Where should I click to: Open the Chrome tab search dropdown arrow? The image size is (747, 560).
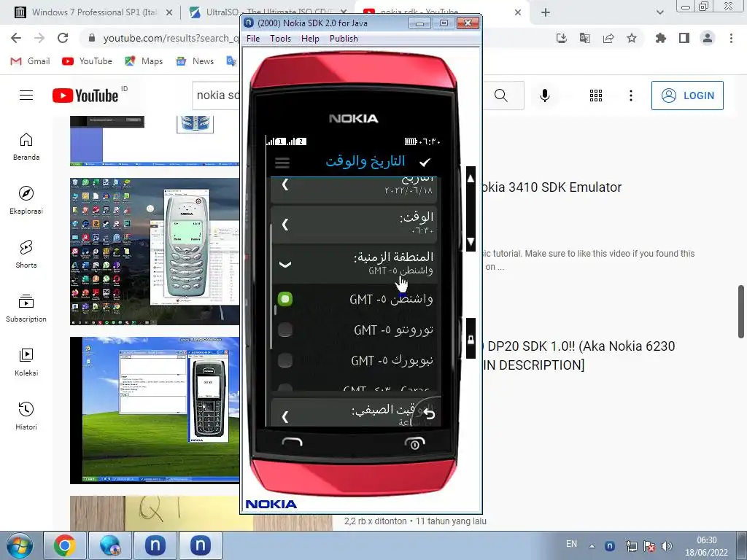pyautogui.click(x=659, y=13)
